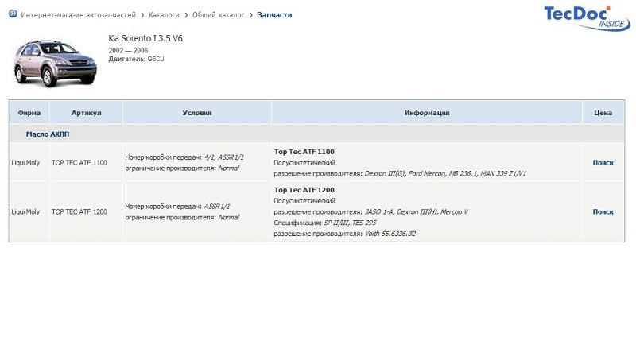
Task: Click the Артикул column header
Action: 86,113
